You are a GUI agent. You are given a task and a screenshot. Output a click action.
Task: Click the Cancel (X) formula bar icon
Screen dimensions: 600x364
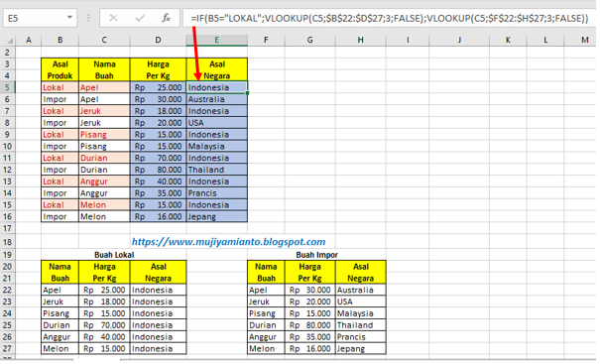(113, 18)
